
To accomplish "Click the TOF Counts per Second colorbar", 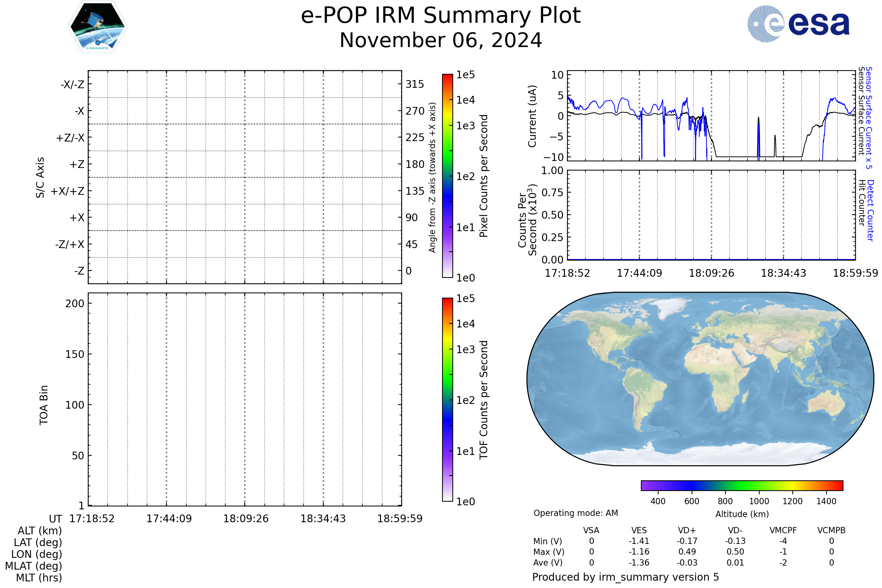I will (447, 399).
